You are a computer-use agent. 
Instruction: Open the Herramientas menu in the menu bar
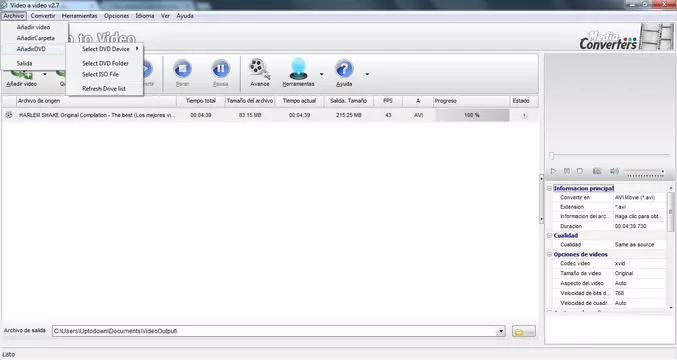point(79,16)
